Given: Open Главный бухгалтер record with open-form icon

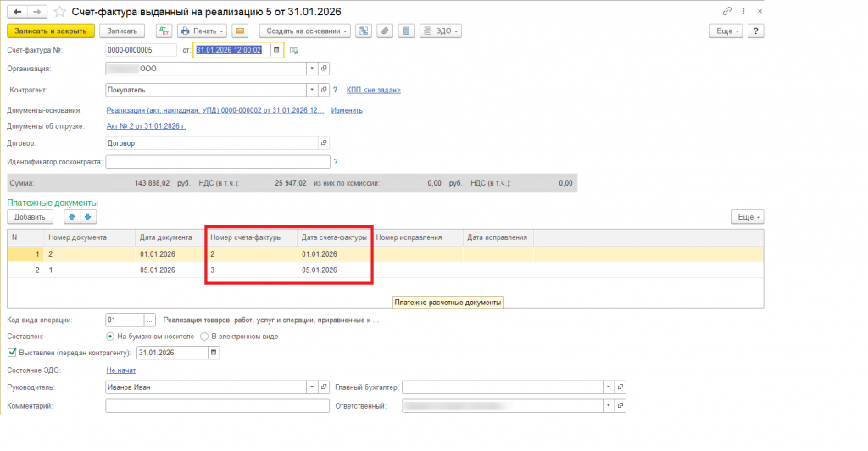Looking at the screenshot, I should point(620,387).
